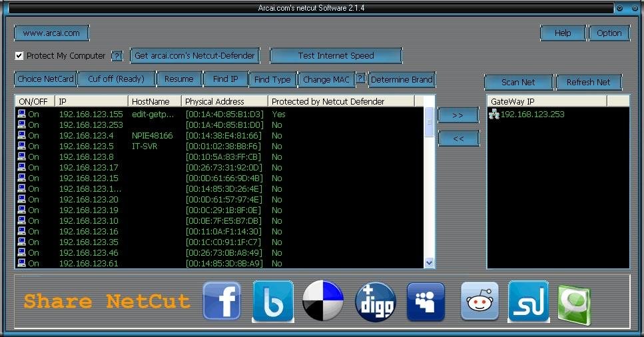Click the Share NetCut banner text
This screenshot has width=644, height=337.
click(107, 301)
